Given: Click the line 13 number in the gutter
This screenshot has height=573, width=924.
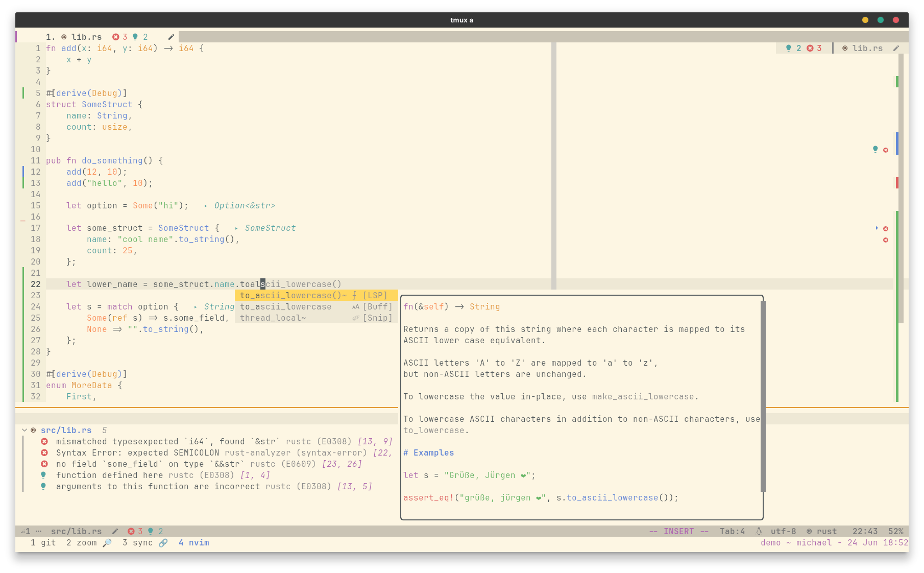Looking at the screenshot, I should coord(35,183).
